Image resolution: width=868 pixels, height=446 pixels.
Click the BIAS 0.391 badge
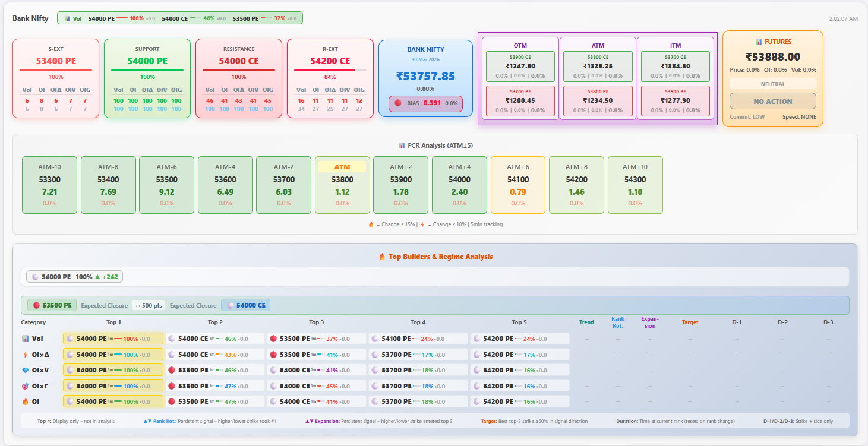425,103
